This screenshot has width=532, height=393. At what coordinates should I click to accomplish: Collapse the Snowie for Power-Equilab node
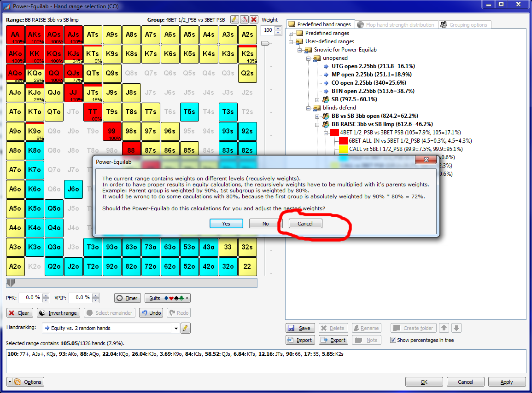point(299,50)
